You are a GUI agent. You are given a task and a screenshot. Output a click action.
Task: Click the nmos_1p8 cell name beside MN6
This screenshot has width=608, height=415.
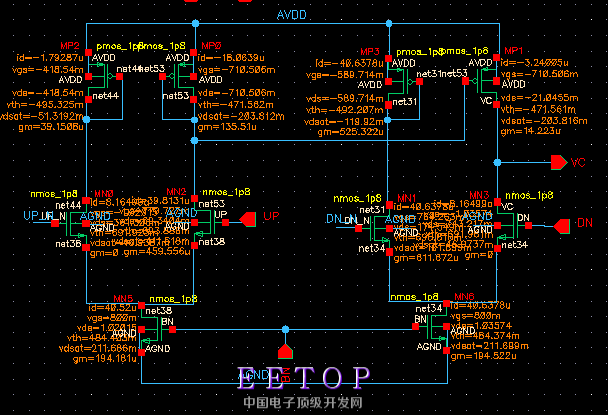pos(414,297)
